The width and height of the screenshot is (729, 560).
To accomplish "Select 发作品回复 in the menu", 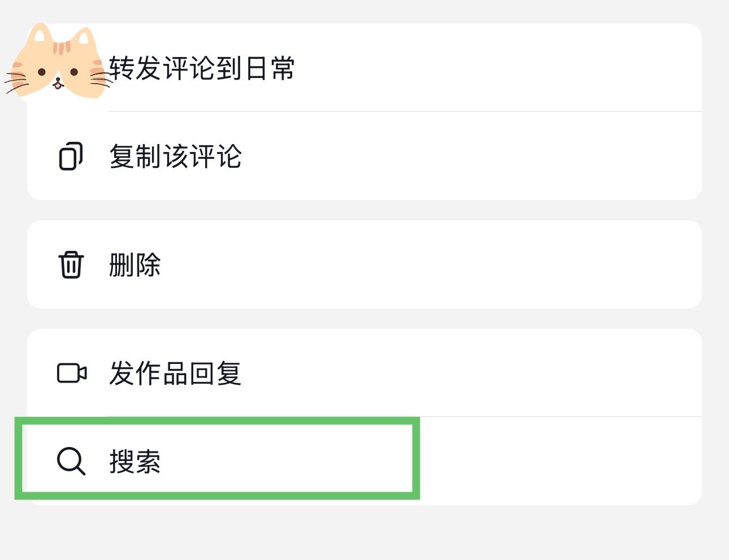I will [x=175, y=374].
